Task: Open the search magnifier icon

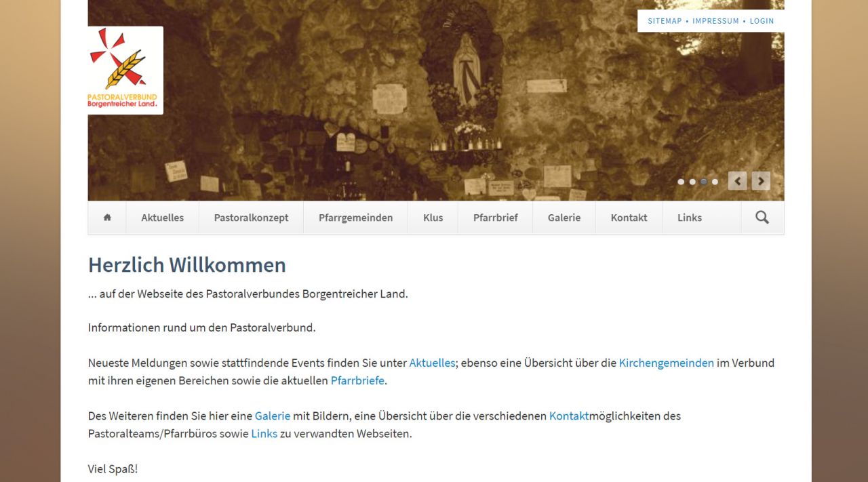Action: 762,218
